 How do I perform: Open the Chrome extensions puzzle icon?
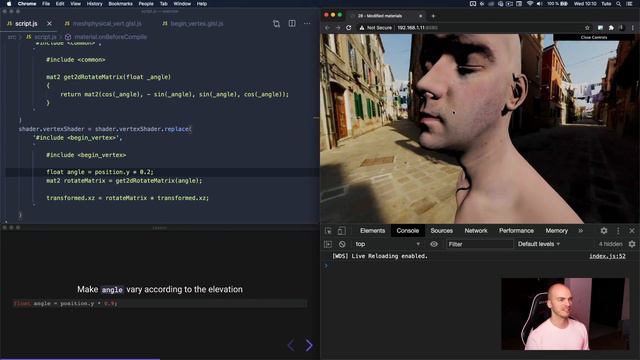(x=611, y=28)
